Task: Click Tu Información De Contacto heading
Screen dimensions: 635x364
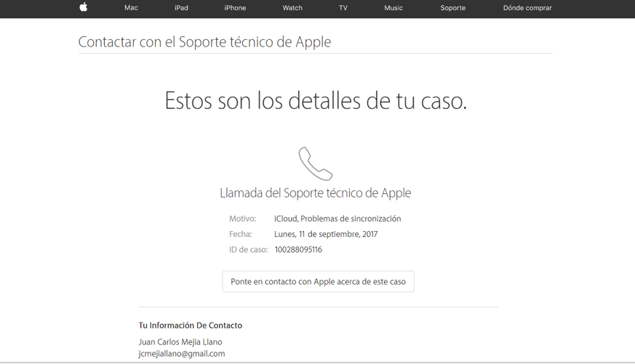Action: coord(191,325)
